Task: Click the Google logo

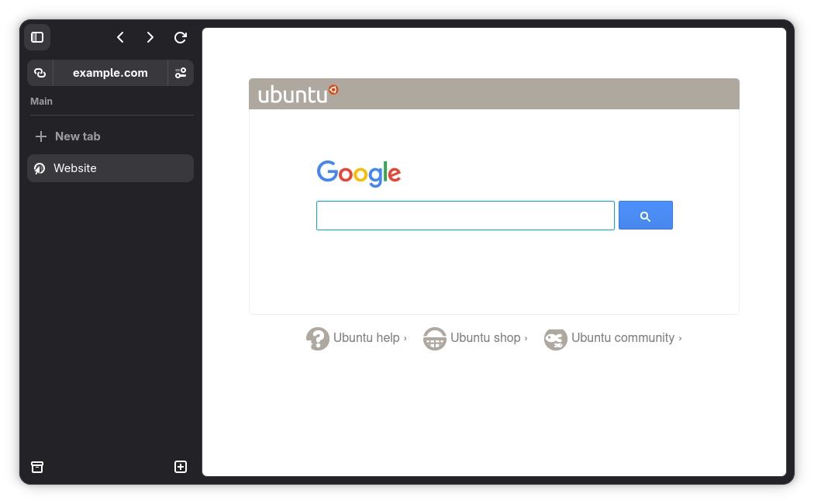Action: coord(359,173)
